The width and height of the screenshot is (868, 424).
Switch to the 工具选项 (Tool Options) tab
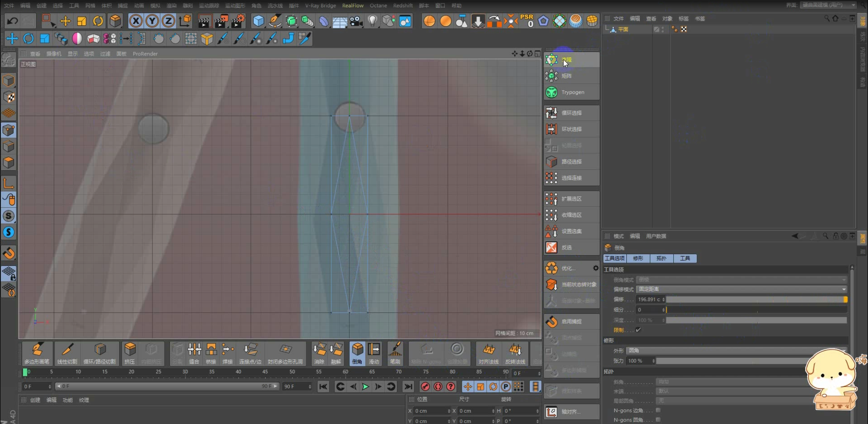(615, 258)
